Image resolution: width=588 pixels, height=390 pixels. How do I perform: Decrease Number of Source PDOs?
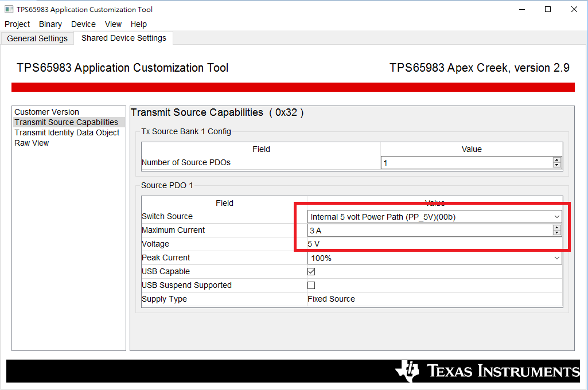[x=557, y=165]
